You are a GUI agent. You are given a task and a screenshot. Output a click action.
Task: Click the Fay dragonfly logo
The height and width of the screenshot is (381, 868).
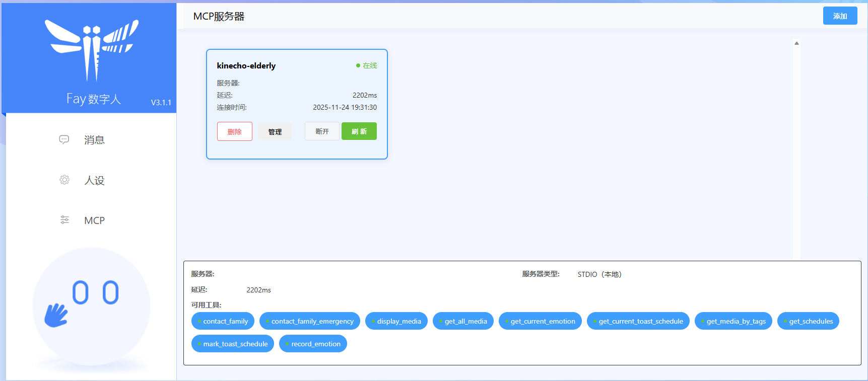pos(91,49)
